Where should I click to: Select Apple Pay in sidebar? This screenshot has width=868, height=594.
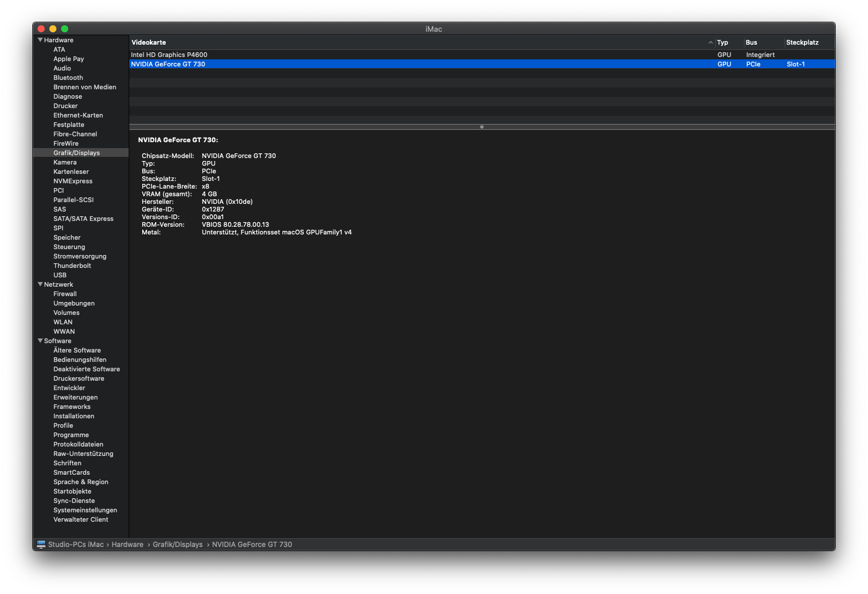click(x=69, y=59)
